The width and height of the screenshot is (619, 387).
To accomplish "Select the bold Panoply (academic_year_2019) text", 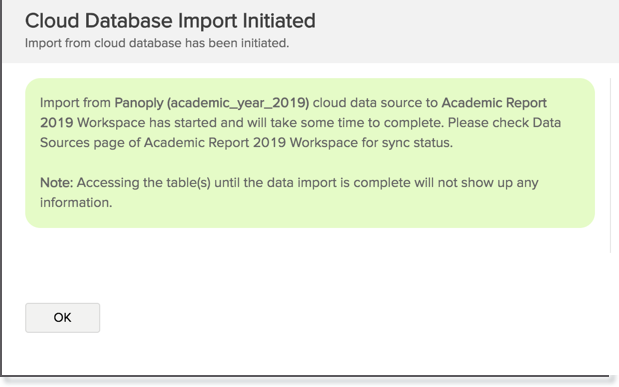I will pyautogui.click(x=212, y=103).
